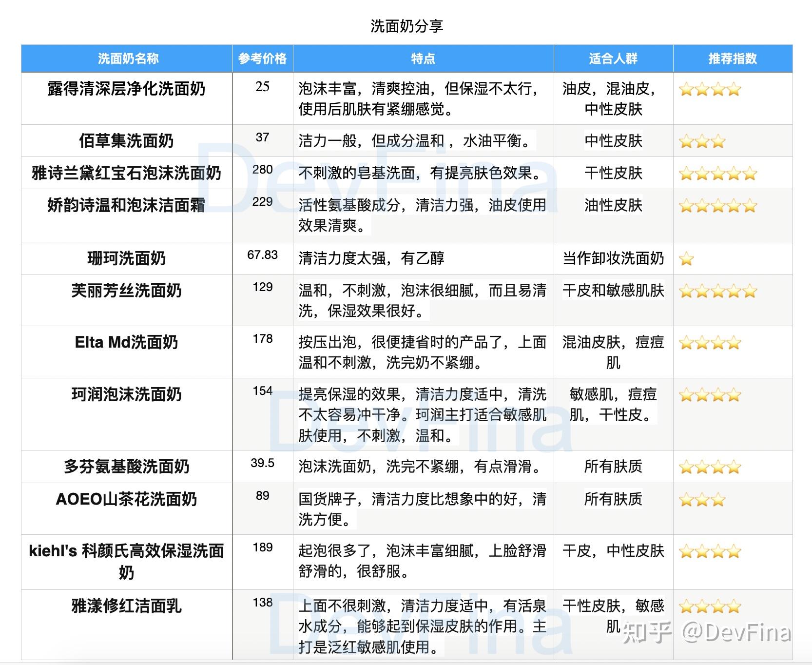Select the AOEO山茶花洗面奶 name cell

127,509
